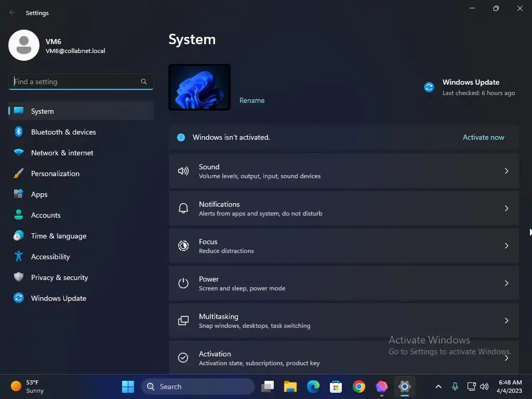Click the Rename link for this PC

coord(252,100)
